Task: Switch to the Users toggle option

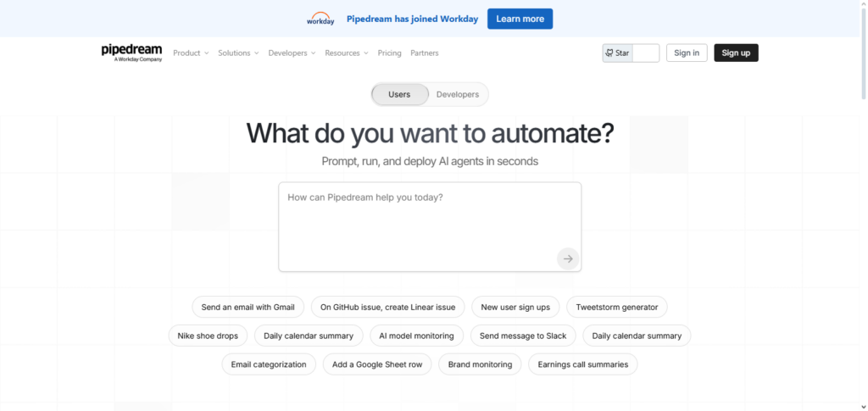Action: (399, 95)
